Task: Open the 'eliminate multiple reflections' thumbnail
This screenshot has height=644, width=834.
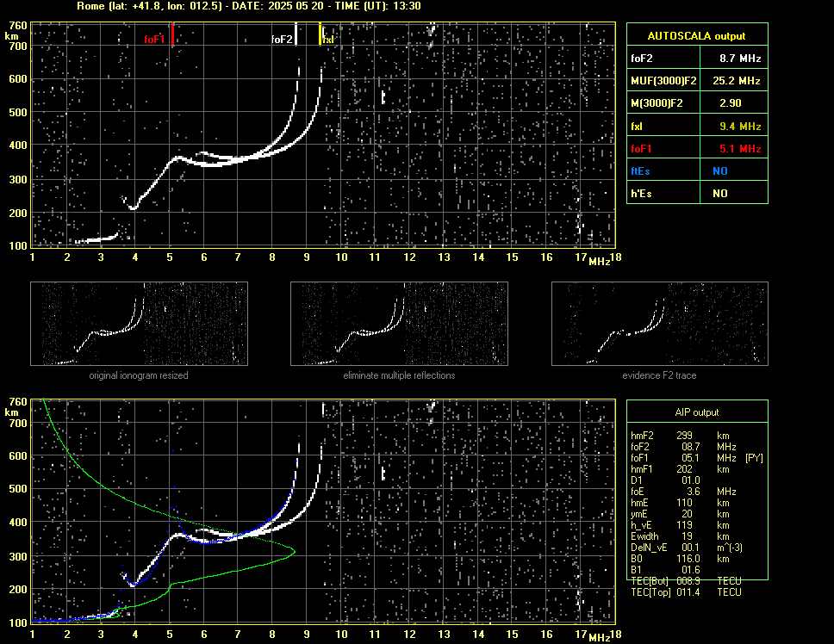Action: [399, 324]
